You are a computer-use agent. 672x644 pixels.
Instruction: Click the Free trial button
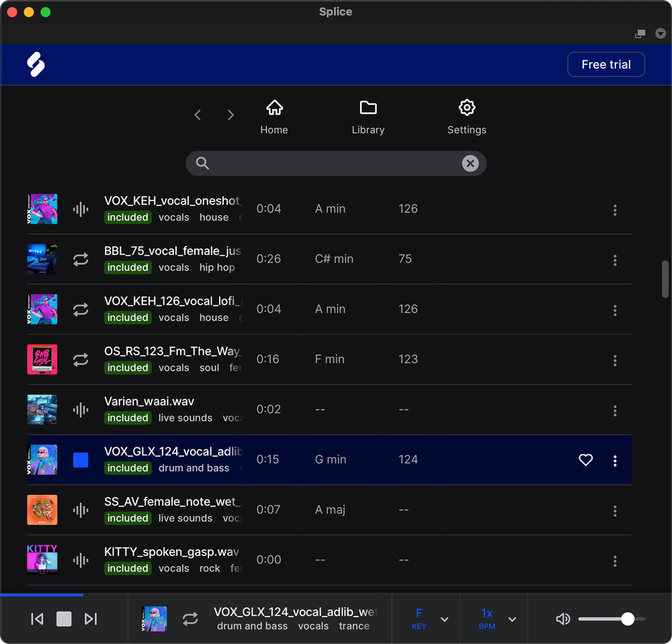(x=606, y=64)
